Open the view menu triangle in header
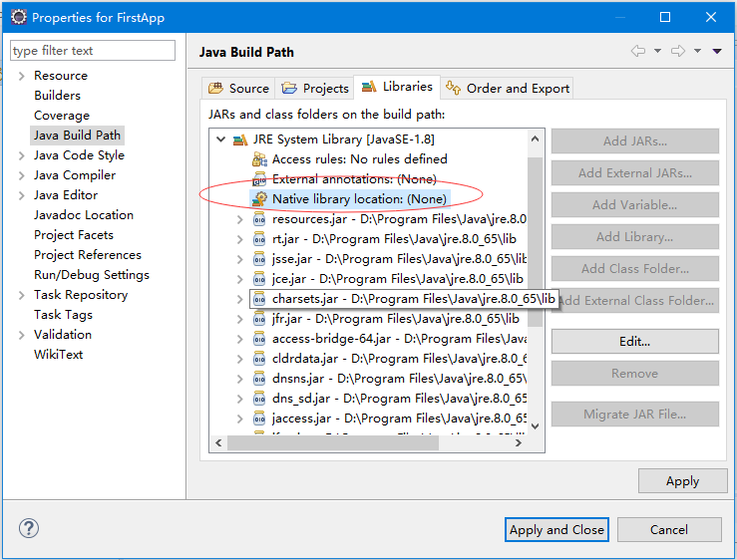 click(x=717, y=51)
